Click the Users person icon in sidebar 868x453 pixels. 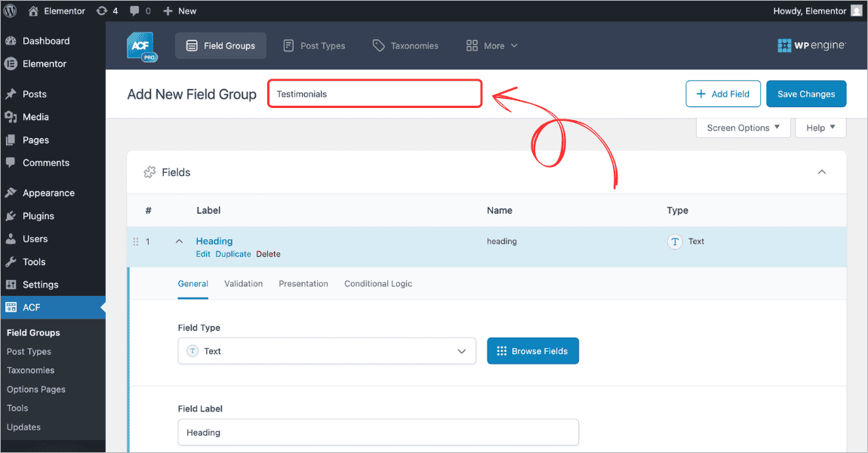tap(11, 239)
